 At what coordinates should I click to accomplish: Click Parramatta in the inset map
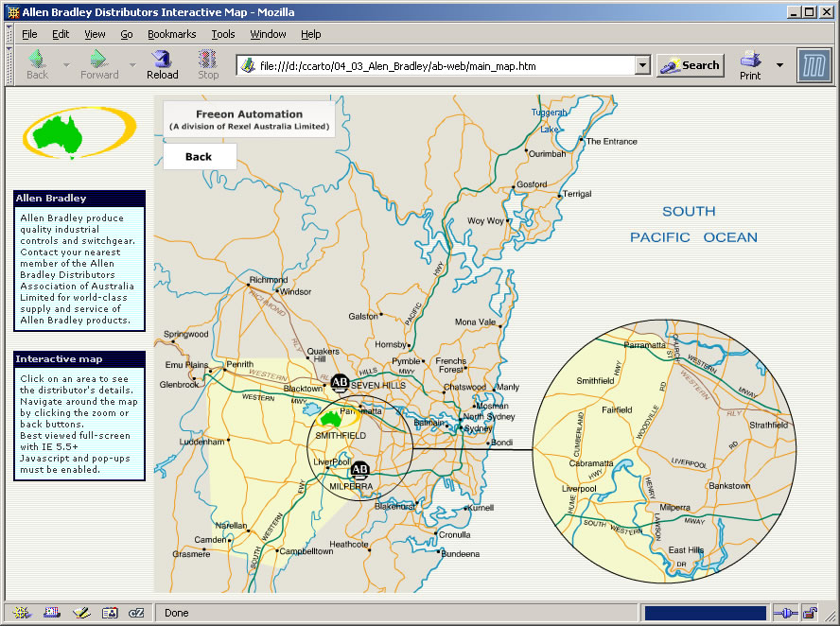pos(645,345)
